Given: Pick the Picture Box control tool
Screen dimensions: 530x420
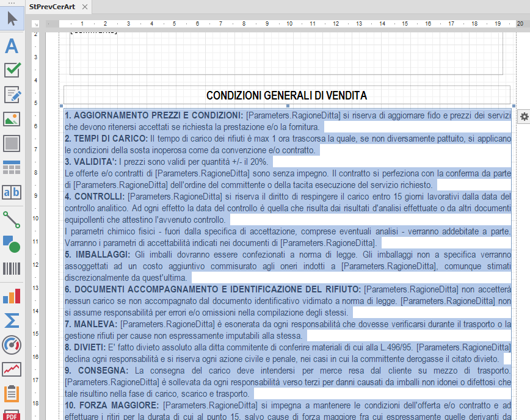Looking at the screenshot, I should coord(12,119).
